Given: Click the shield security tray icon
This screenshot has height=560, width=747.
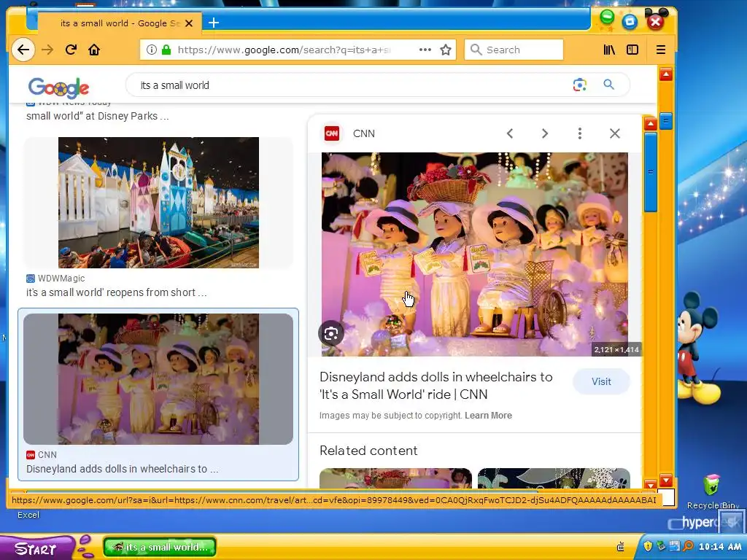Looking at the screenshot, I should pyautogui.click(x=648, y=546).
